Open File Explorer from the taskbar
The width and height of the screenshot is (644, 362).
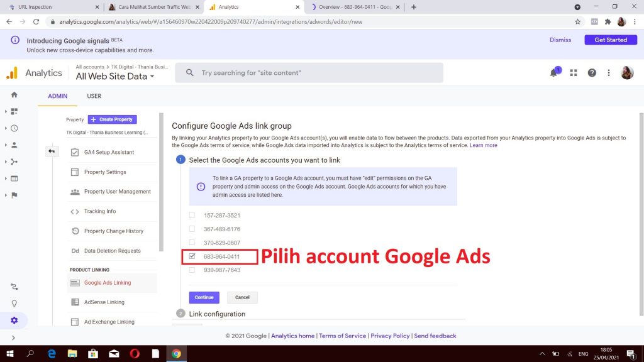click(x=72, y=353)
